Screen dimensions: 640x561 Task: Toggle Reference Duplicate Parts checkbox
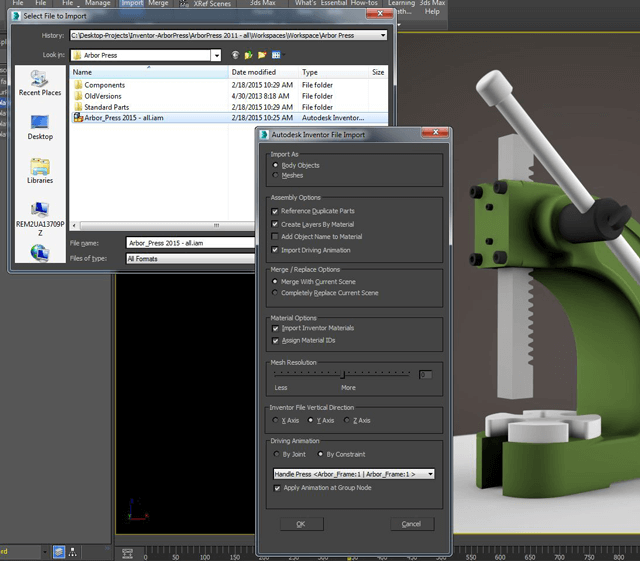275,211
